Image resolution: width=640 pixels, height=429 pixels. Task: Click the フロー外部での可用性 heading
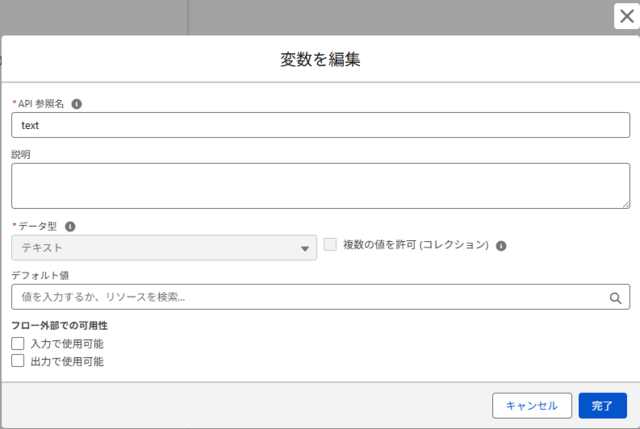pyautogui.click(x=59, y=327)
